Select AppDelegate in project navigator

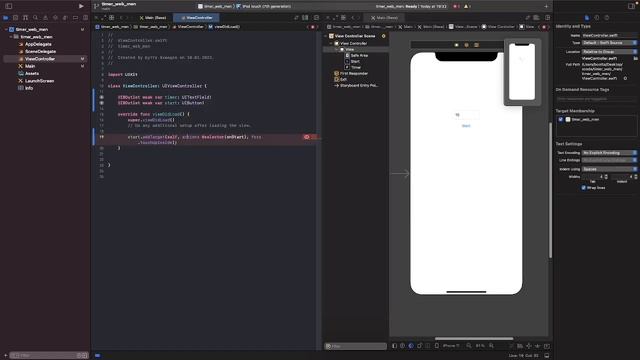(38, 44)
